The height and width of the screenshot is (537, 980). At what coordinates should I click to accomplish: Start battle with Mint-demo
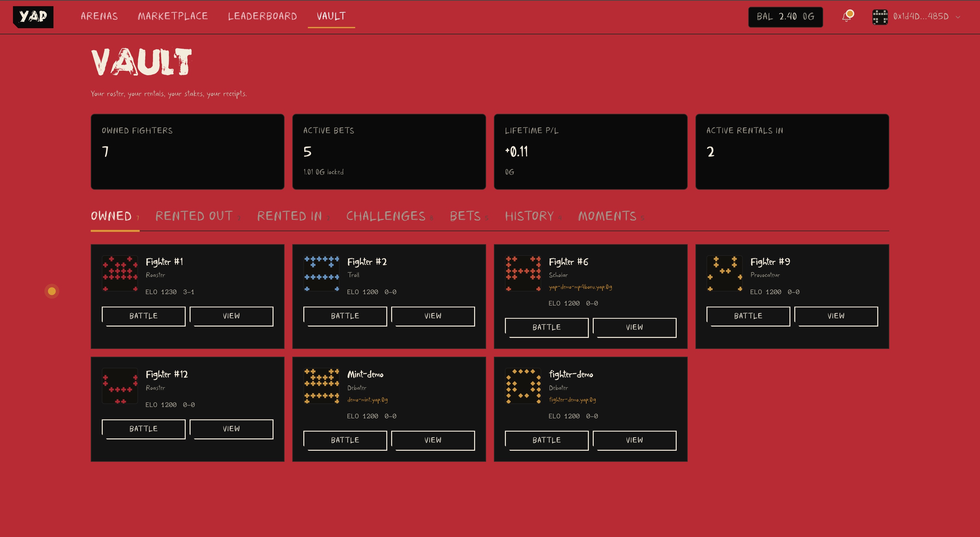pos(345,441)
